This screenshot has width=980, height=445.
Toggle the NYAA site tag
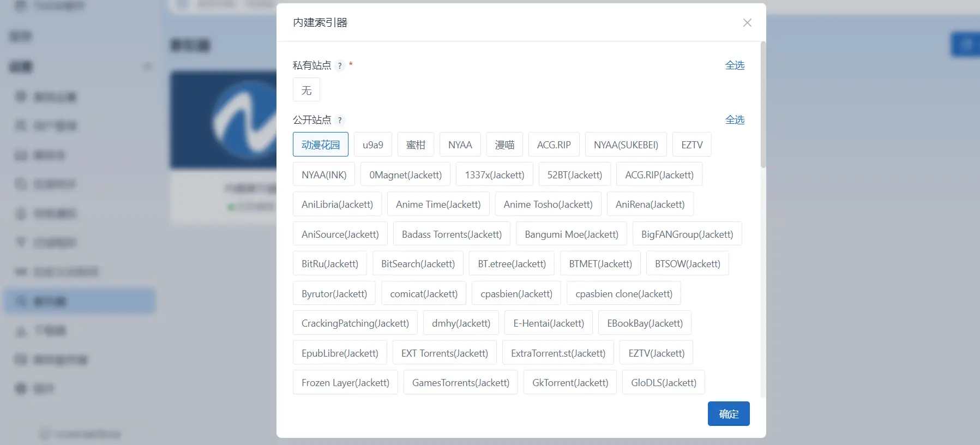460,145
